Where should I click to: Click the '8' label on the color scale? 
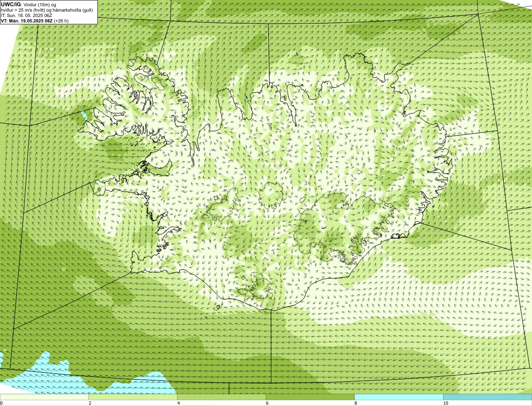point(356,403)
